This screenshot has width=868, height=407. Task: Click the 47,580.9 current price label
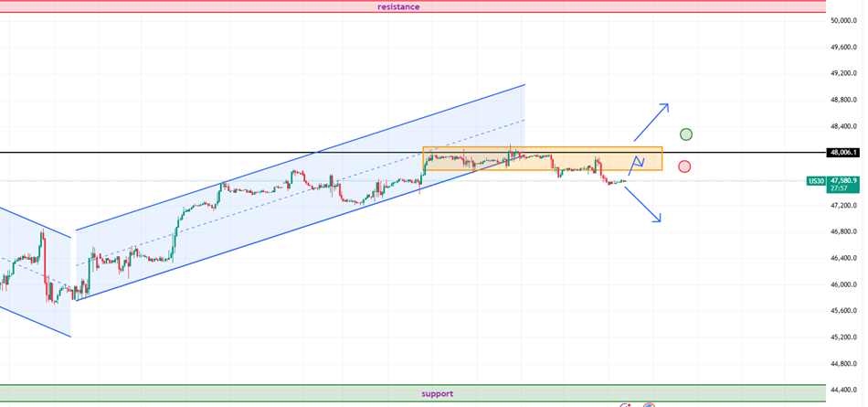pyautogui.click(x=843, y=180)
